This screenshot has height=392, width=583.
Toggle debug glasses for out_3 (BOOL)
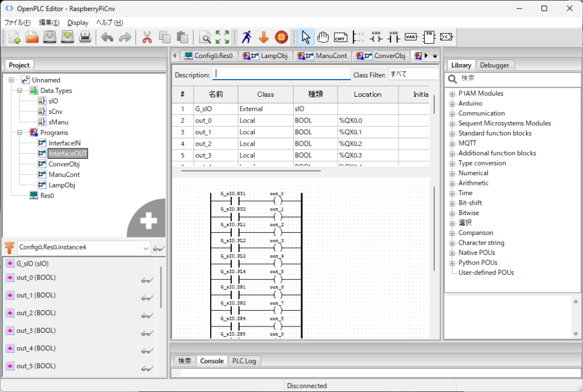pyautogui.click(x=147, y=333)
